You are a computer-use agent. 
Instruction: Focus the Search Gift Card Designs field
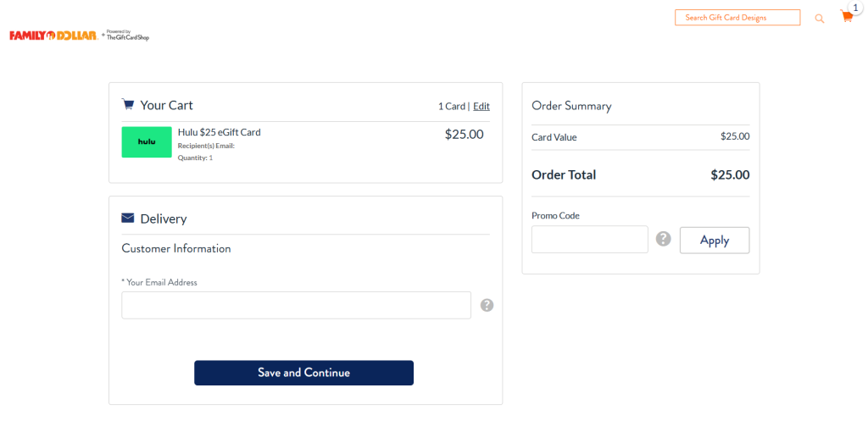pyautogui.click(x=737, y=18)
